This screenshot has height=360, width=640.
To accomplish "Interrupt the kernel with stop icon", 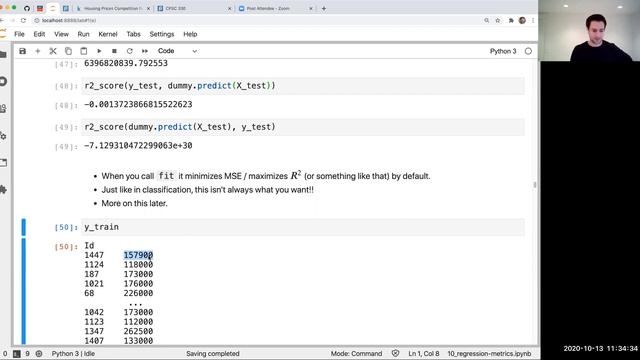I will [114, 51].
